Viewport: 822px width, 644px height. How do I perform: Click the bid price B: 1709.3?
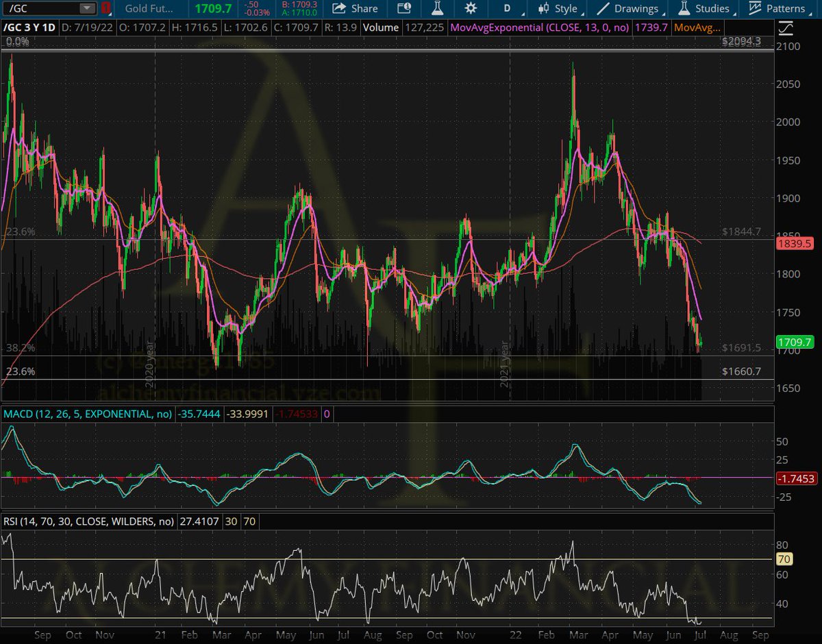(x=300, y=5)
